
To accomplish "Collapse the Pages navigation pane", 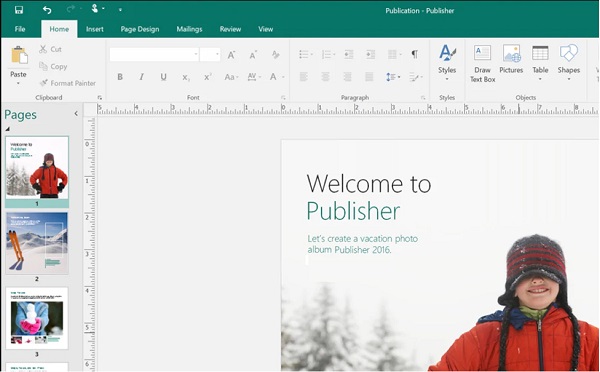I will pyautogui.click(x=76, y=113).
